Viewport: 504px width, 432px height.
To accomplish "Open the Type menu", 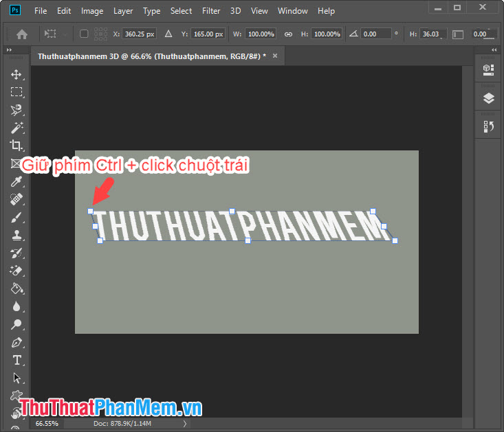I will pyautogui.click(x=152, y=11).
